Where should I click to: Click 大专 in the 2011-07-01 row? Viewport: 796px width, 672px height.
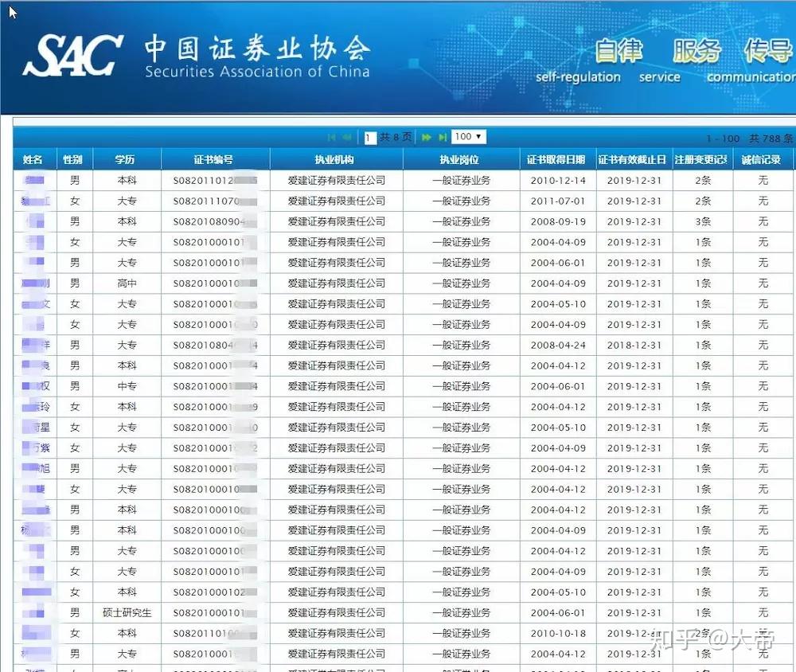coord(127,201)
